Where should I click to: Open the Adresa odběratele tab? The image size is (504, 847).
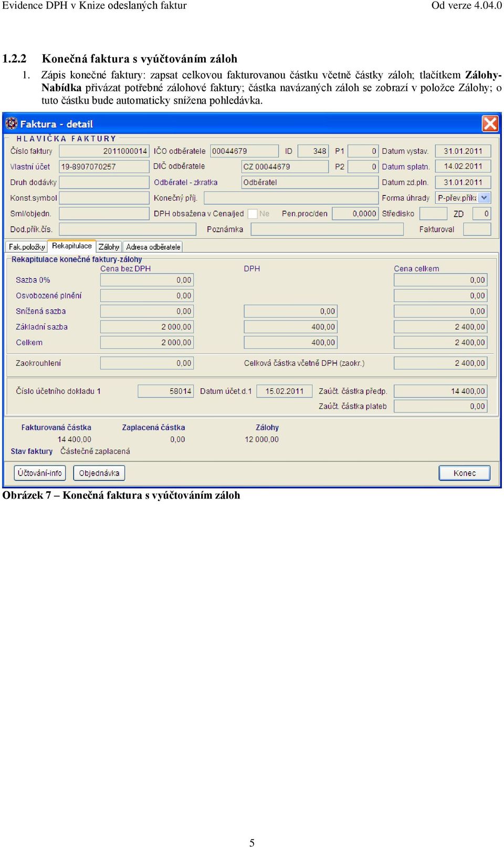point(153,246)
